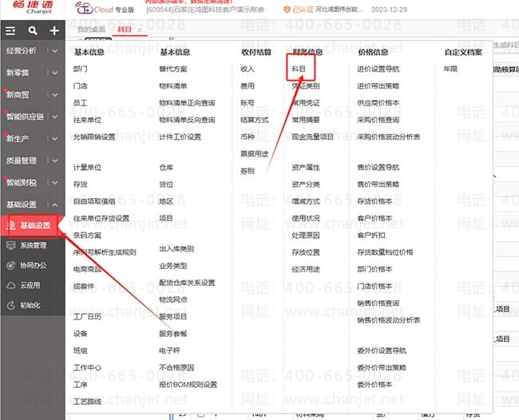Open the 存货 menu entry
The height and width of the screenshot is (420, 519).
tap(81, 184)
